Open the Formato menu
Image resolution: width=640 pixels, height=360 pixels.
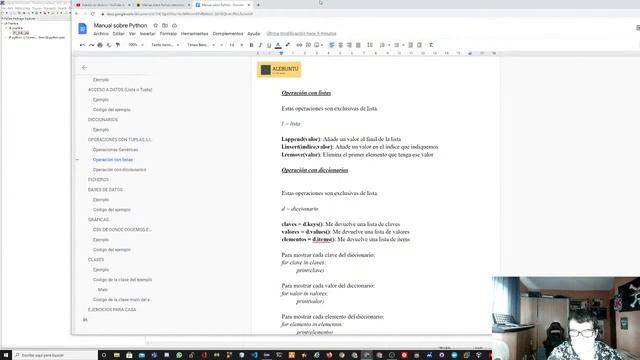click(x=168, y=33)
